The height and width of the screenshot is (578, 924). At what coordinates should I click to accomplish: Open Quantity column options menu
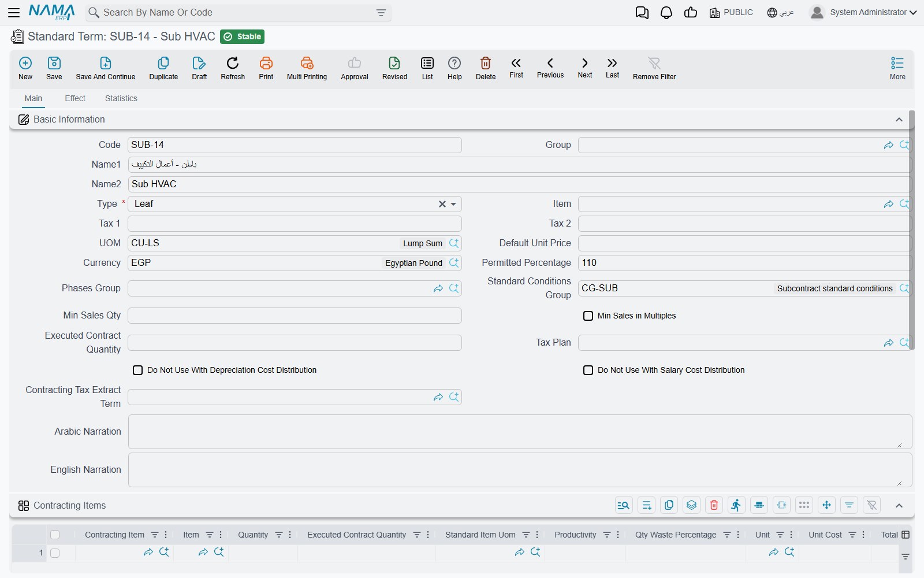coord(290,535)
